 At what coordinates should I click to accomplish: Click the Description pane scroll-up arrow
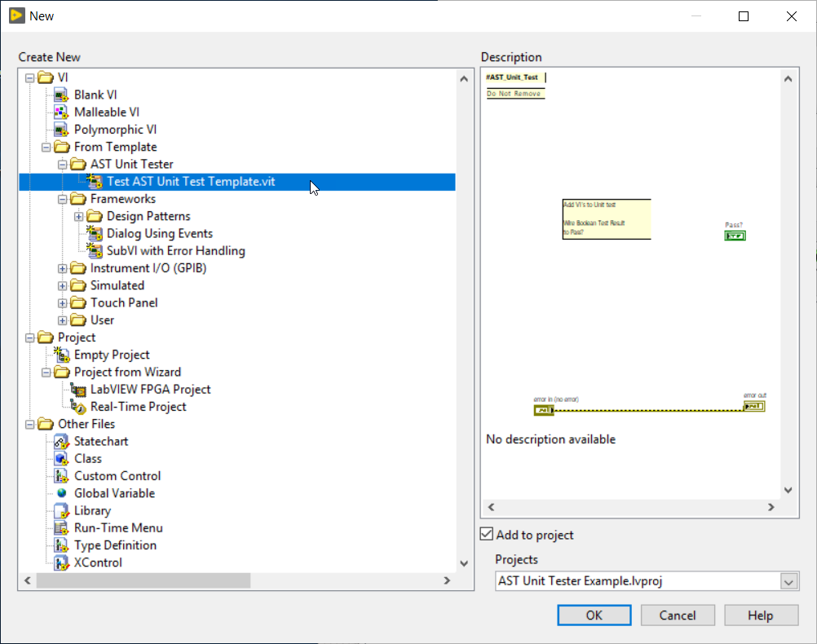point(788,79)
